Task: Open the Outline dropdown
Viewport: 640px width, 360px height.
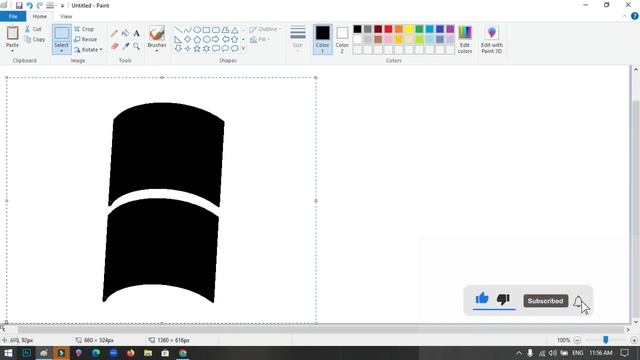Action: click(x=265, y=29)
